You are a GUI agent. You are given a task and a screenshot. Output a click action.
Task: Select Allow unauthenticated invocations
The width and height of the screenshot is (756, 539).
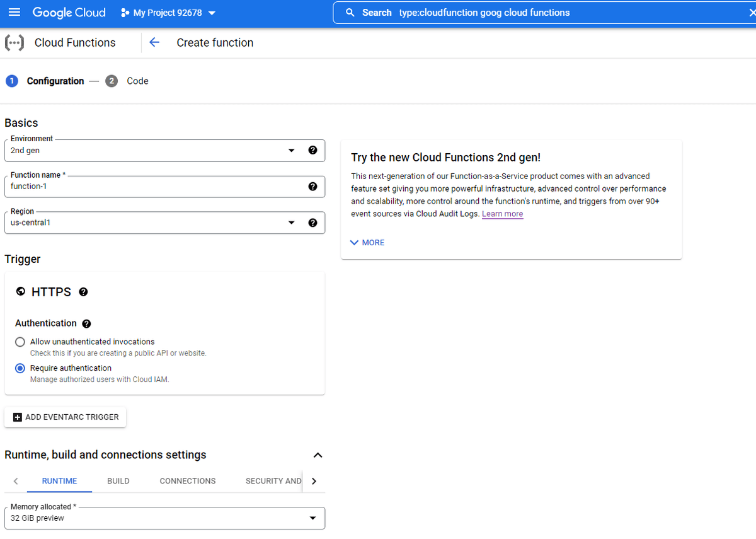(20, 342)
